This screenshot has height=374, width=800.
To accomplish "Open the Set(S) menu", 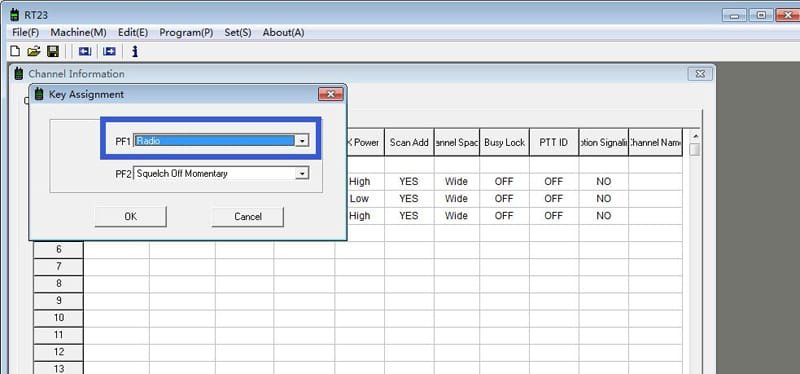I will pos(238,33).
